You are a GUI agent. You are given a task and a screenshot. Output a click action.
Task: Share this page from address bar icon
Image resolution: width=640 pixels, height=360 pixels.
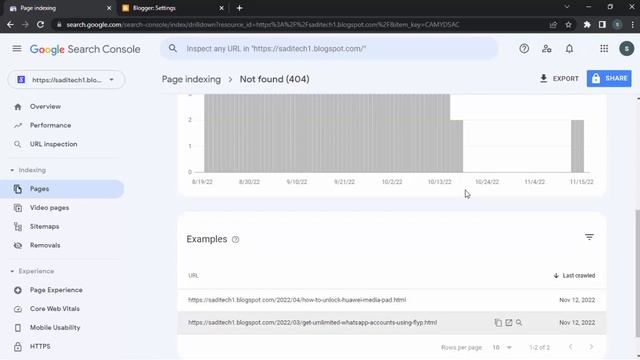pos(553,25)
